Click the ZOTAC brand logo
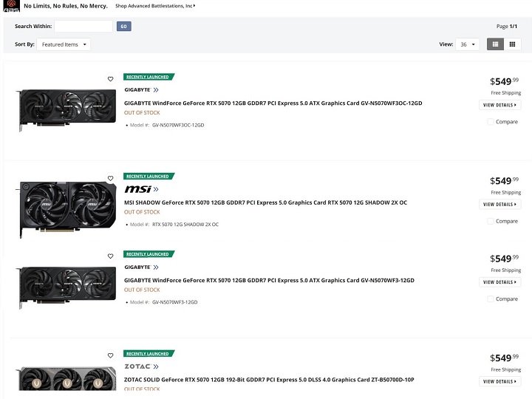Screen dimensions: 532x399 (141, 366)
